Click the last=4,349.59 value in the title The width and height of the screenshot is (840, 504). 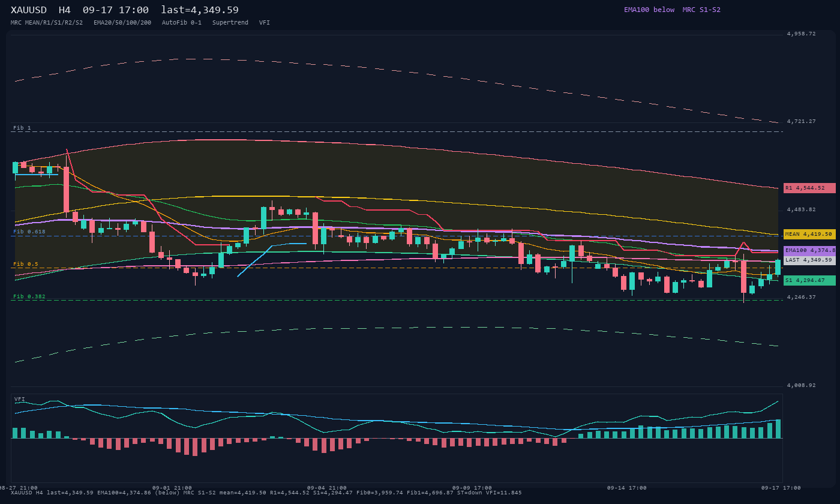point(200,10)
